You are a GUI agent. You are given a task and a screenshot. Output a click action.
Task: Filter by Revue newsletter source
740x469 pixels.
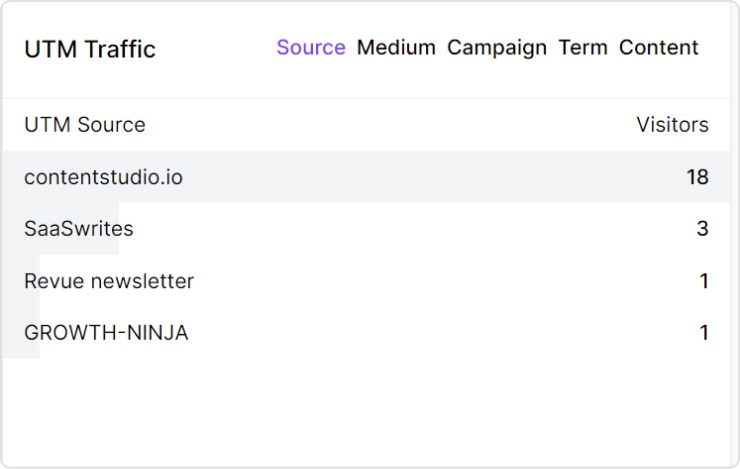109,281
